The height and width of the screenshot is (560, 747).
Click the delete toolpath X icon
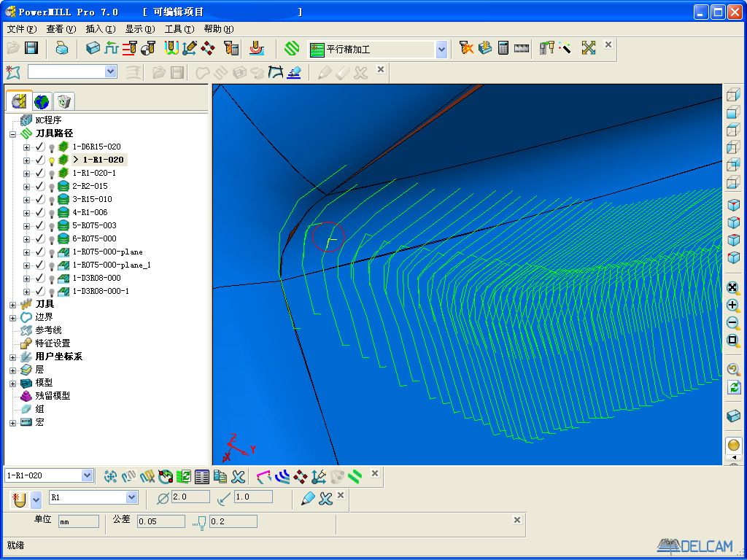(239, 476)
